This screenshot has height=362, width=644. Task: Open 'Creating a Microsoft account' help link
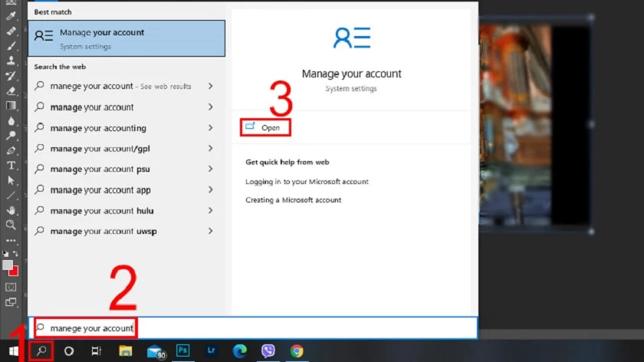point(293,200)
